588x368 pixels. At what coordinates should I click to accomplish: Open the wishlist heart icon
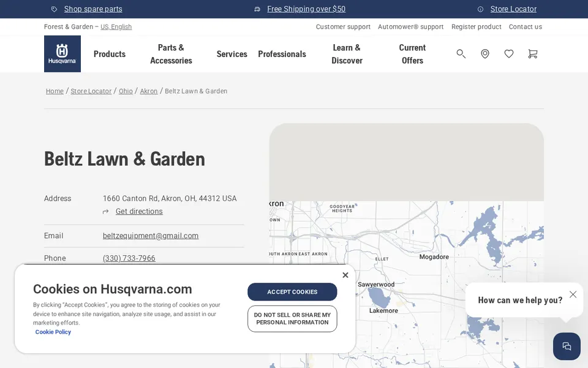pyautogui.click(x=509, y=54)
